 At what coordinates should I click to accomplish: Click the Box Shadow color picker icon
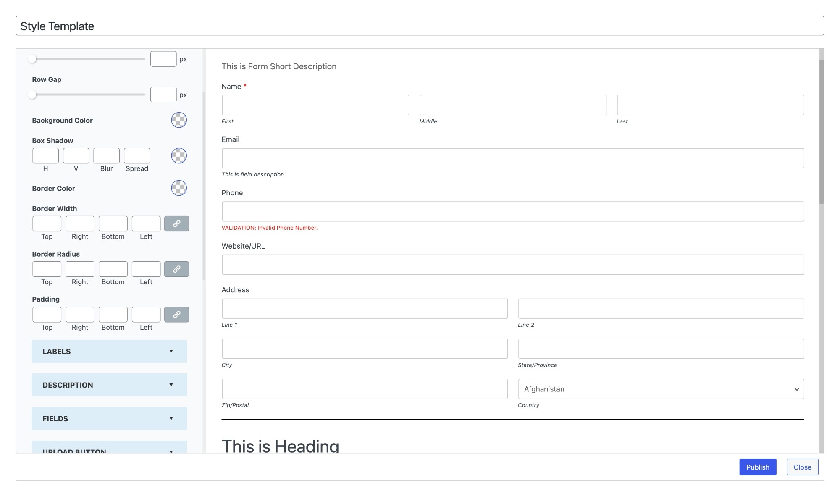click(178, 155)
